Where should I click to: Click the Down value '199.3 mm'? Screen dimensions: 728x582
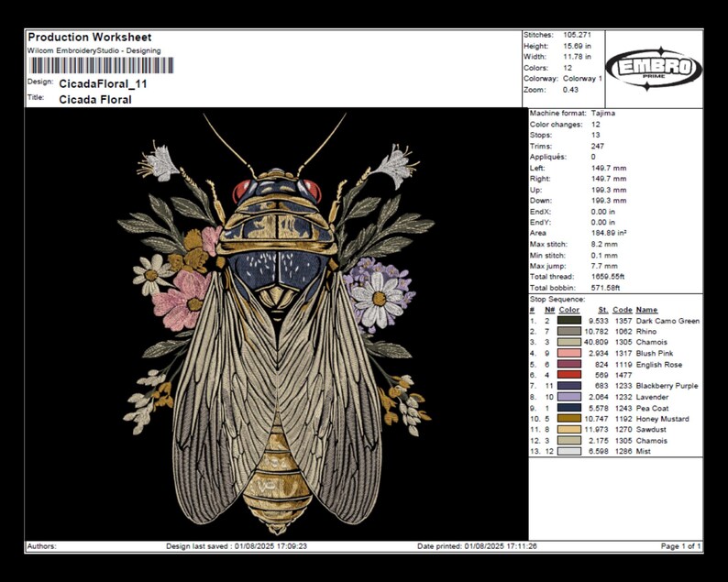tap(609, 201)
